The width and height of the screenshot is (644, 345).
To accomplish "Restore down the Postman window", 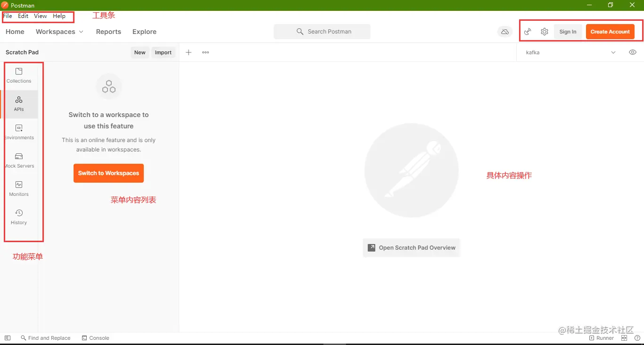I will pyautogui.click(x=611, y=5).
